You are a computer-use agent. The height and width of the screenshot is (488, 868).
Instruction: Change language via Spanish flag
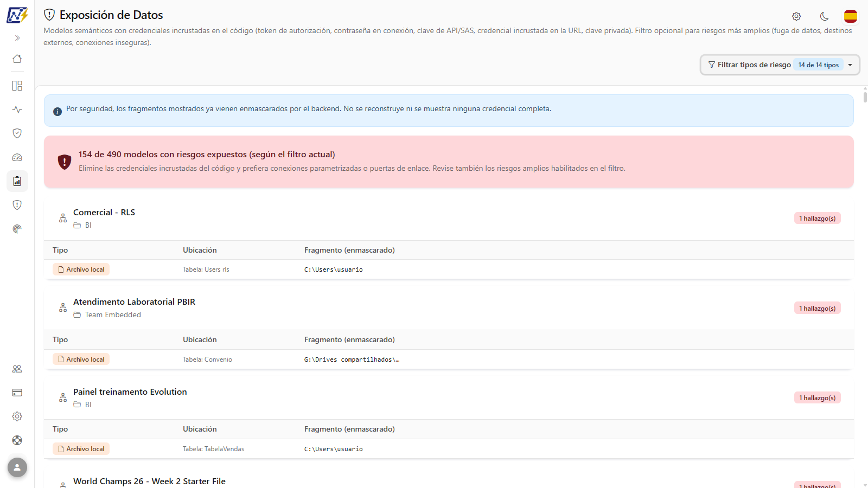coord(851,16)
